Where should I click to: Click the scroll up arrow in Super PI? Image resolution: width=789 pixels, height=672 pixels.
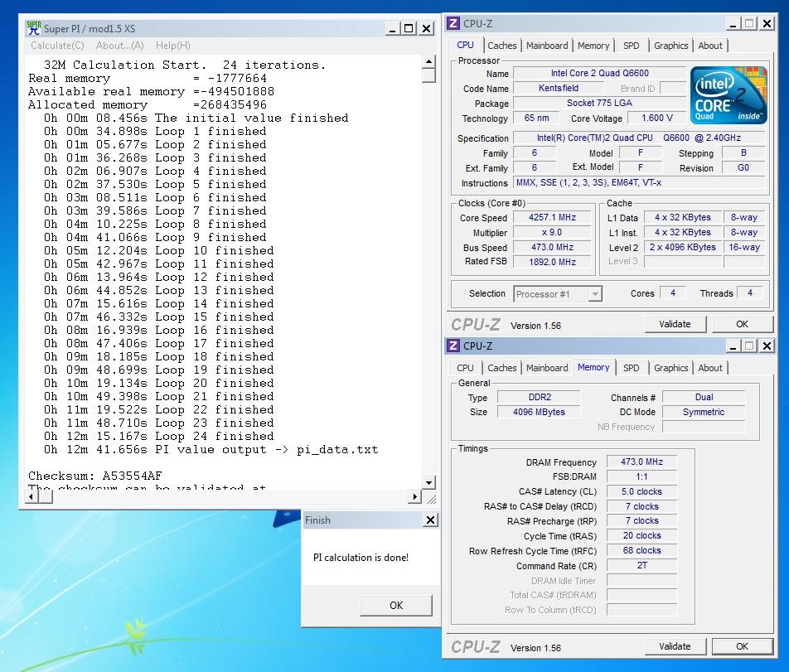[428, 61]
